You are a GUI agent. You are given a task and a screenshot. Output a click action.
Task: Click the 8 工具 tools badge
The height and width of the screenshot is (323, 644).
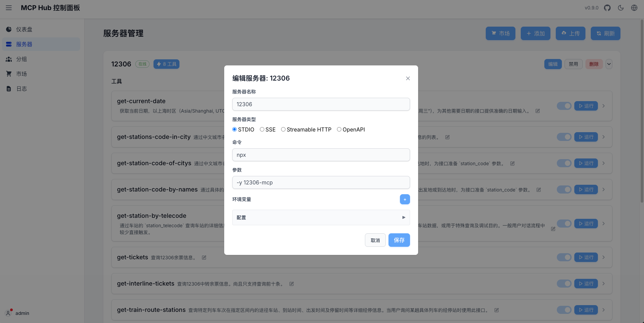coord(166,64)
